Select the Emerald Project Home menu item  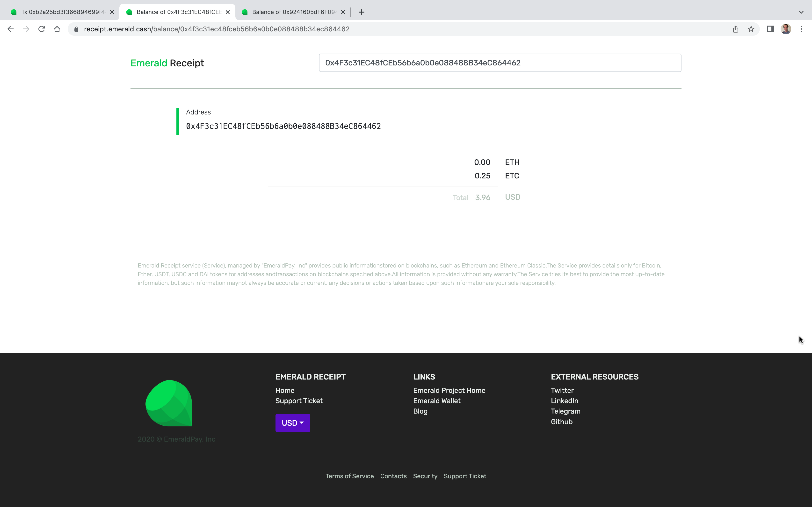click(449, 390)
